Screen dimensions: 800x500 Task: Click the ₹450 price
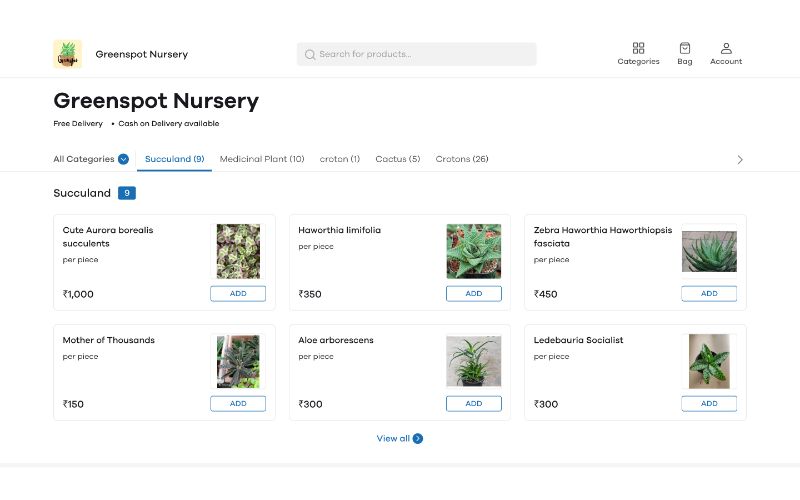pos(545,294)
